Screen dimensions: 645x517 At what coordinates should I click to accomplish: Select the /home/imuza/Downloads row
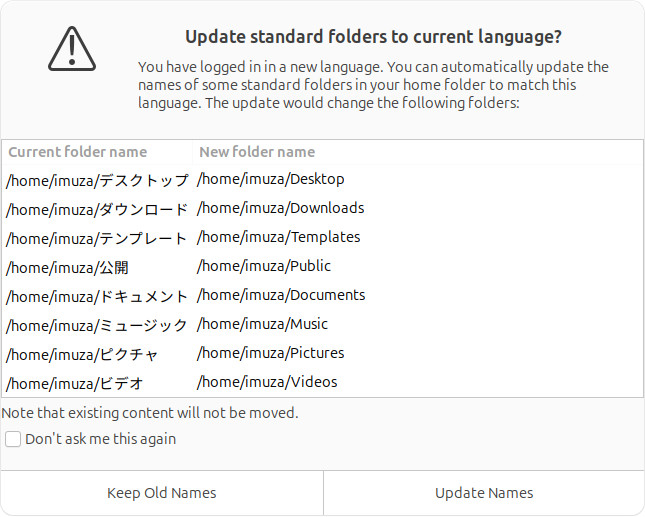point(281,208)
